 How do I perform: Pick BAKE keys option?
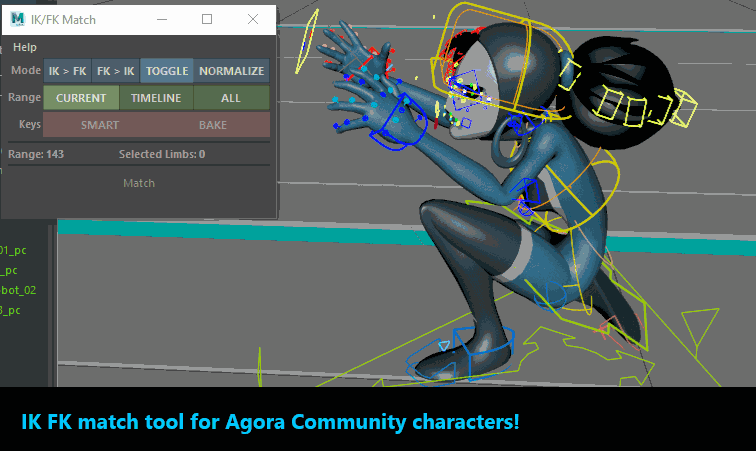coord(212,125)
